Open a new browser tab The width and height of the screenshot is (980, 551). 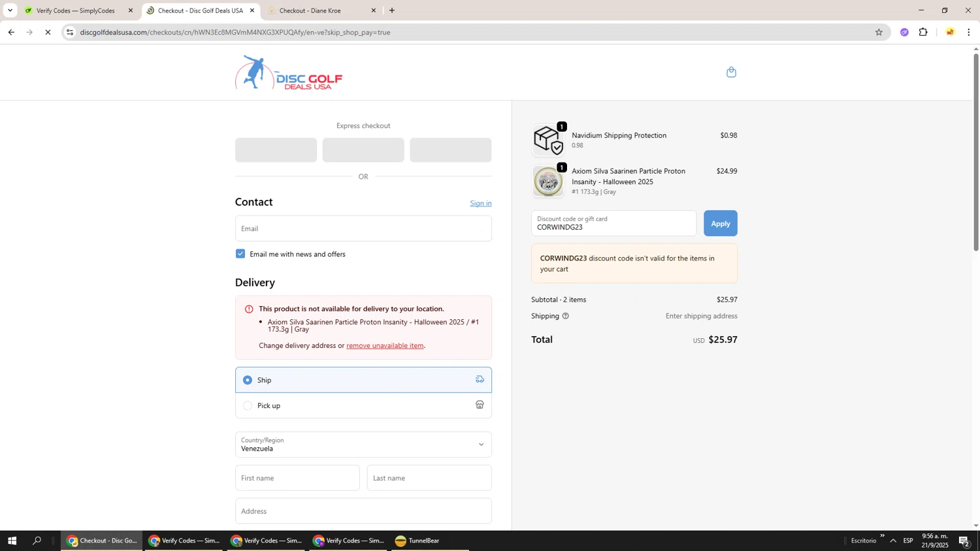pos(392,10)
